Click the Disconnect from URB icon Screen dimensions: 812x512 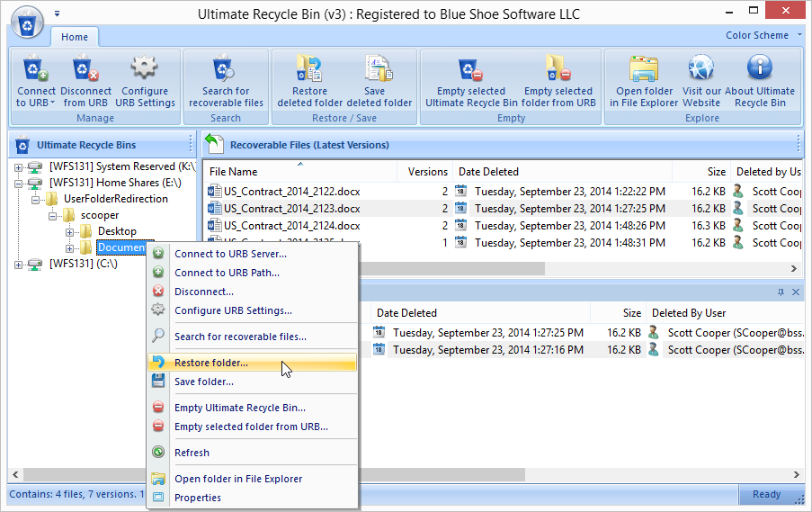[86, 69]
